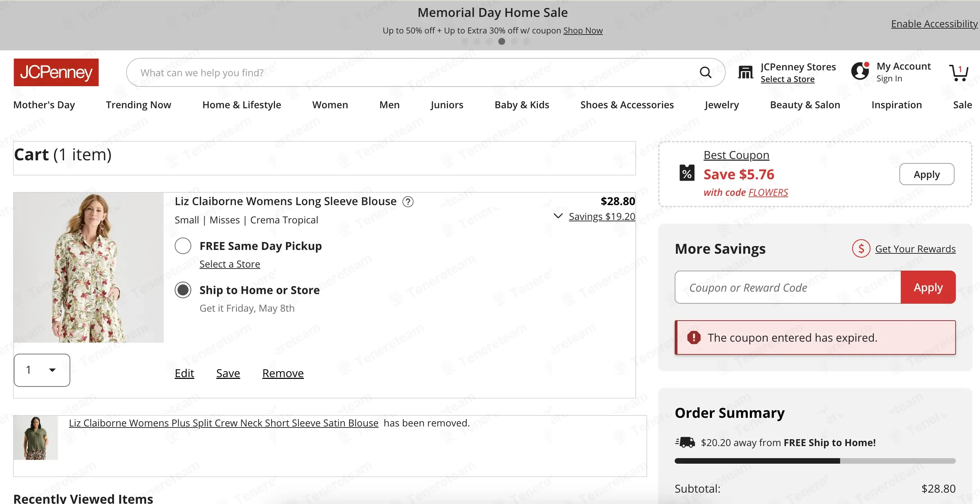This screenshot has width=980, height=504.
Task: Click red Apply coupon code button
Action: (928, 287)
